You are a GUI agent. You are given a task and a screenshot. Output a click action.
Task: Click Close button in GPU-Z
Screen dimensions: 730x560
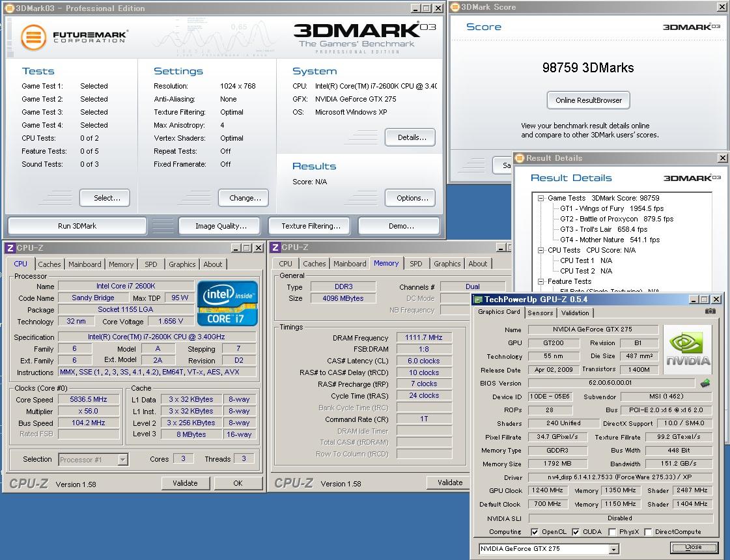(x=694, y=547)
